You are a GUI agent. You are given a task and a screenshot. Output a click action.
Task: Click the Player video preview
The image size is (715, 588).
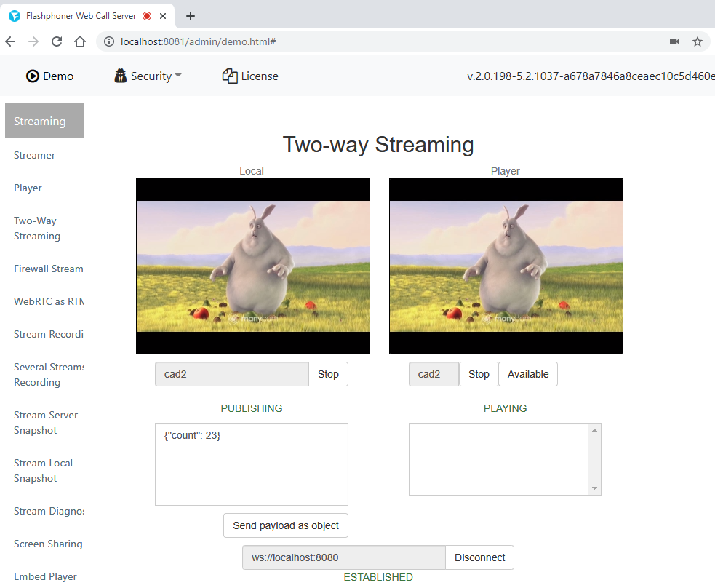pos(506,266)
